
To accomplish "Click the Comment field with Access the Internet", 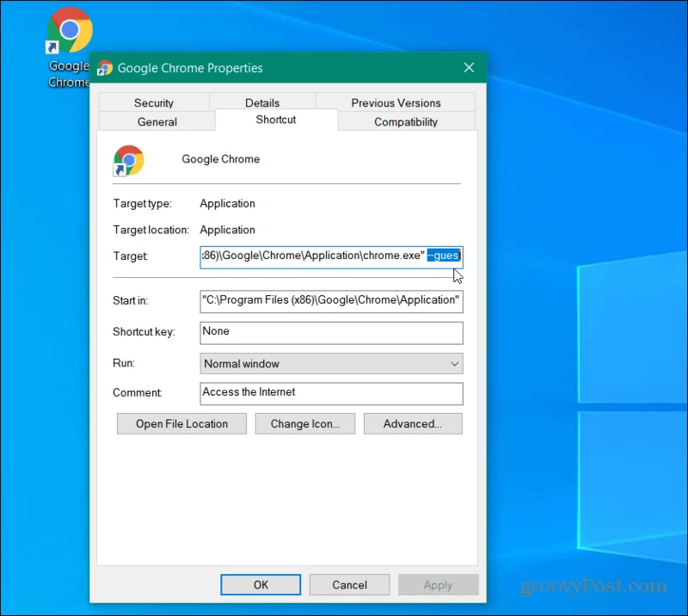I will [x=331, y=393].
